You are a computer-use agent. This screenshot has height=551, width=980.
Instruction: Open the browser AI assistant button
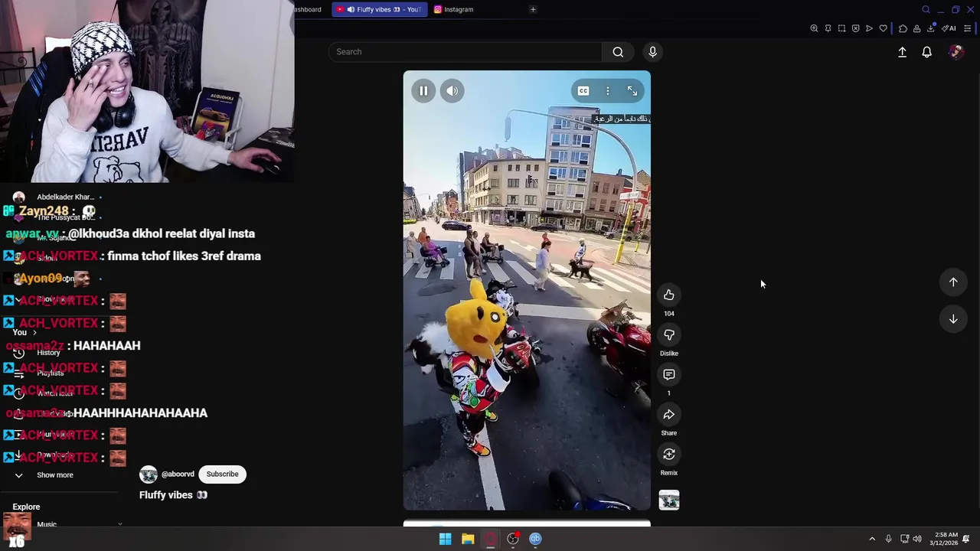point(949,29)
